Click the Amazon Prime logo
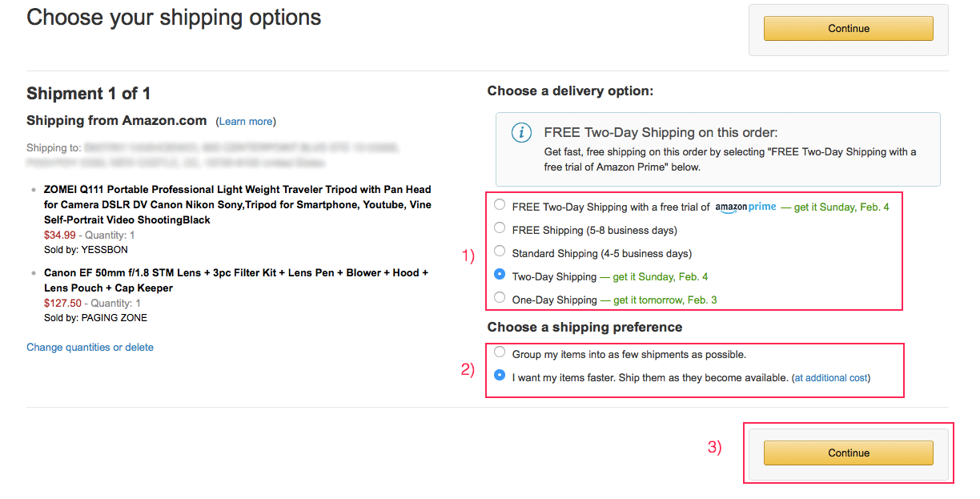 (745, 207)
